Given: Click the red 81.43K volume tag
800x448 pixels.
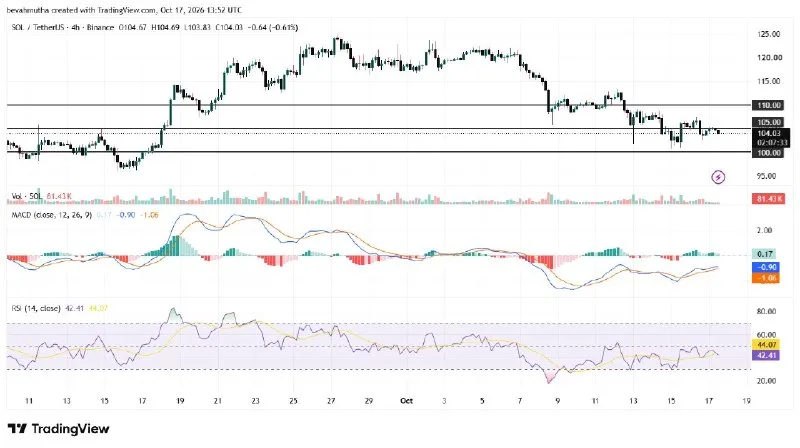Looking at the screenshot, I should [x=768, y=198].
